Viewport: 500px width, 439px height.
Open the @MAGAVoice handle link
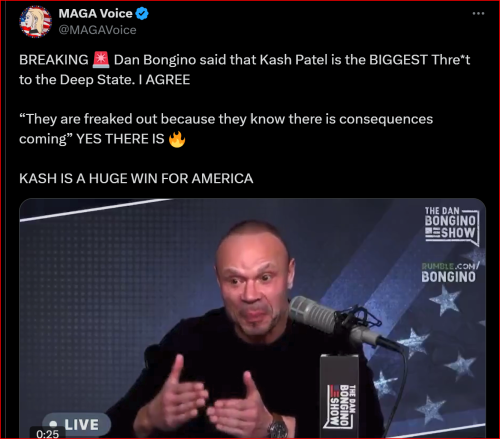[x=97, y=30]
